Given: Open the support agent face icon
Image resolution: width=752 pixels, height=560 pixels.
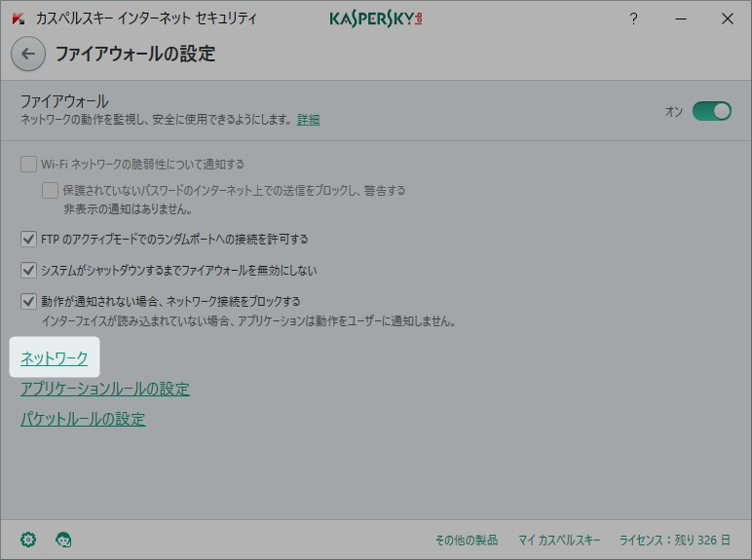Looking at the screenshot, I should click(x=63, y=540).
